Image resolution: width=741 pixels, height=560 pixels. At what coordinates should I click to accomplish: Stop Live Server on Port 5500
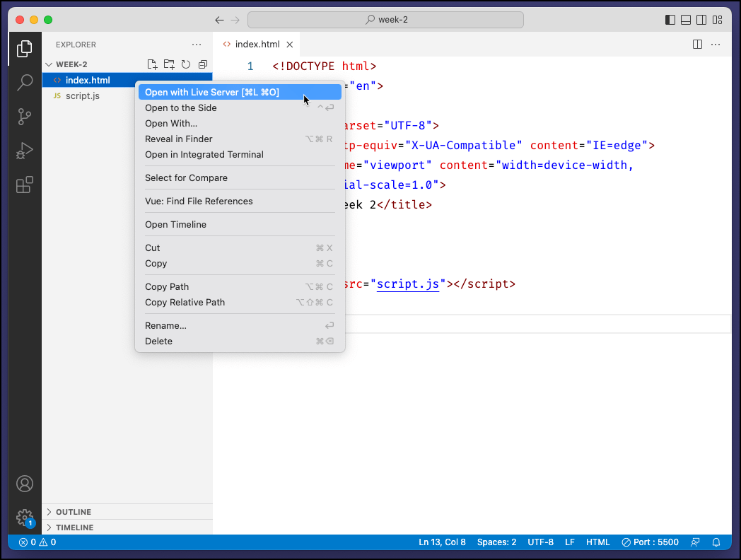(x=650, y=542)
